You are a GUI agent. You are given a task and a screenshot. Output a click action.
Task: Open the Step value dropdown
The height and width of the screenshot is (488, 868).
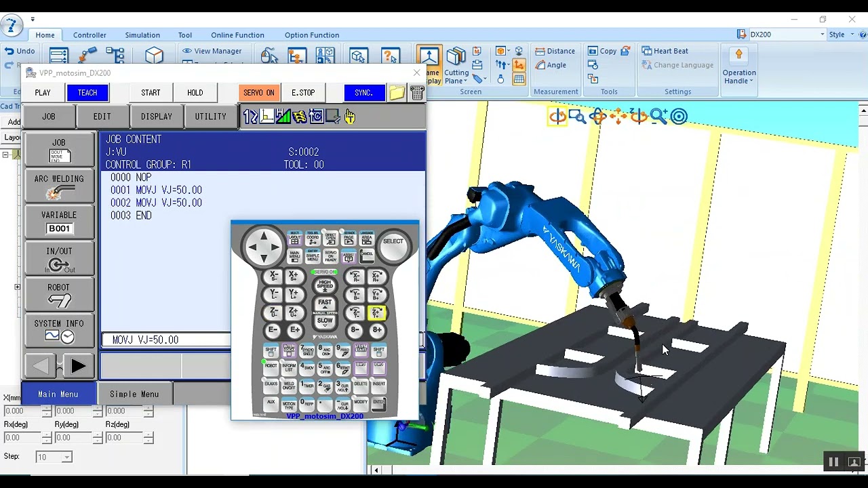tap(66, 457)
